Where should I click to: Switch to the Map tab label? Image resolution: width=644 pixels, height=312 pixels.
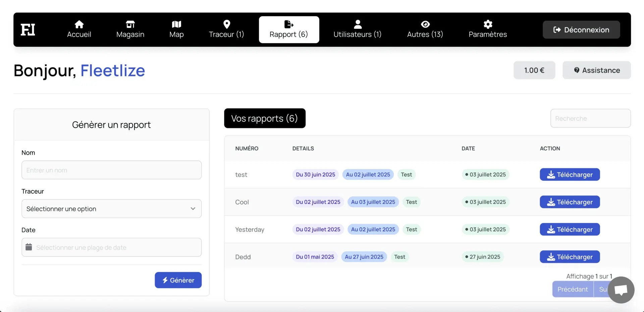[176, 34]
